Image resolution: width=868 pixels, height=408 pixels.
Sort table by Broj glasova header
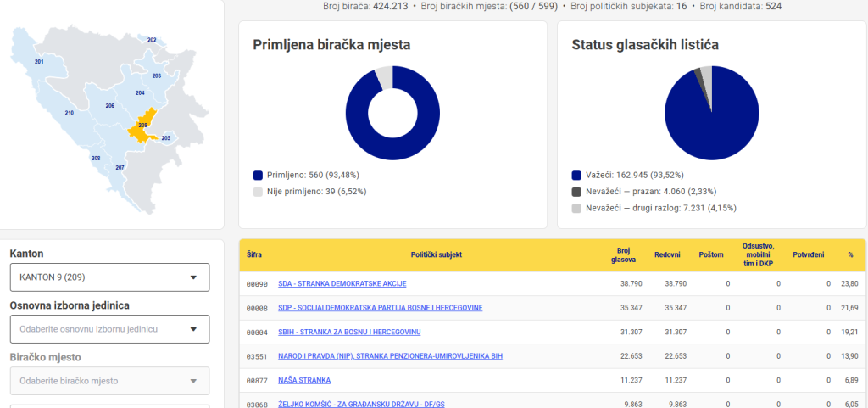(x=623, y=254)
